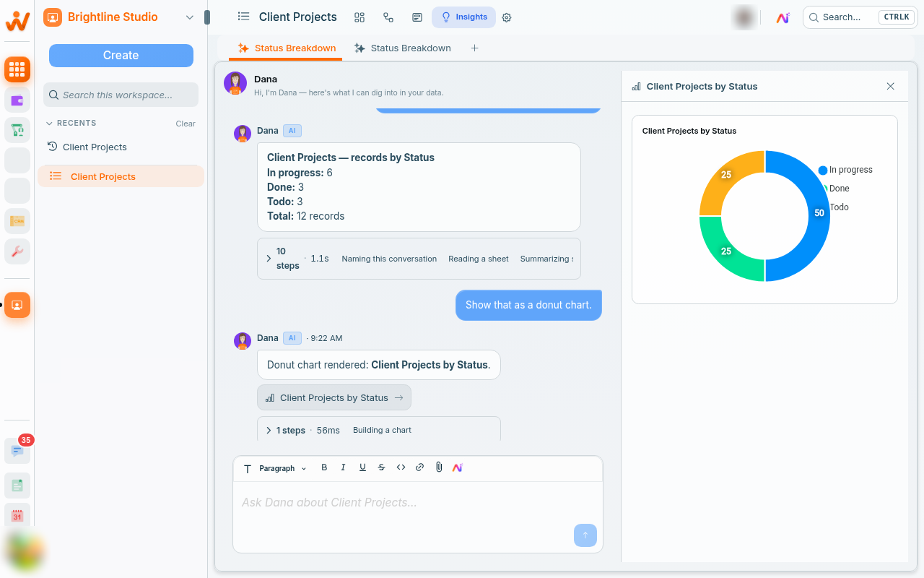Toggle strikethrough formatting in message editor
The image size is (924, 578).
381,467
